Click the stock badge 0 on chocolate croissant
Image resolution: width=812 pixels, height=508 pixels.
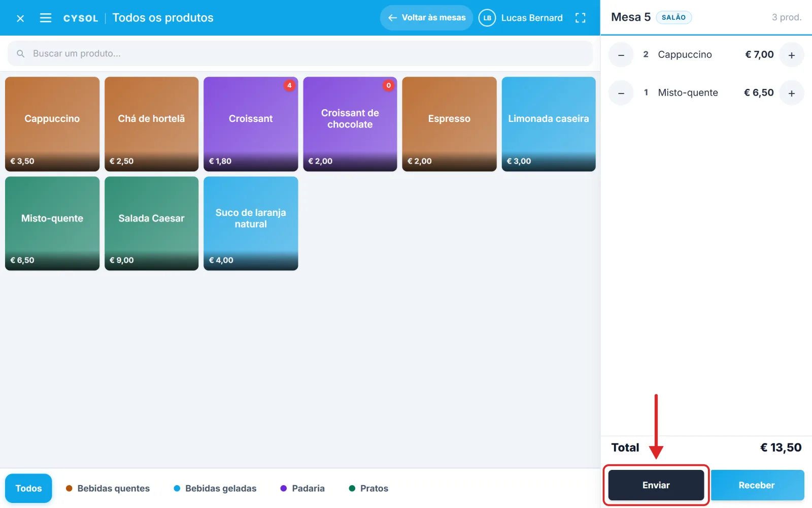click(389, 85)
